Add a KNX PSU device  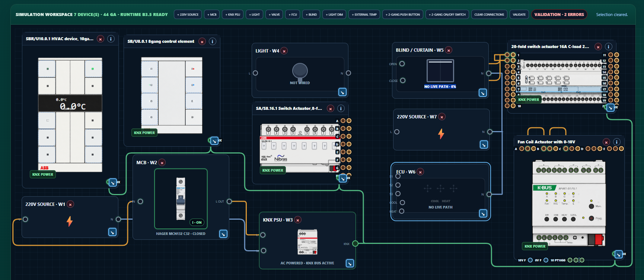coord(233,15)
